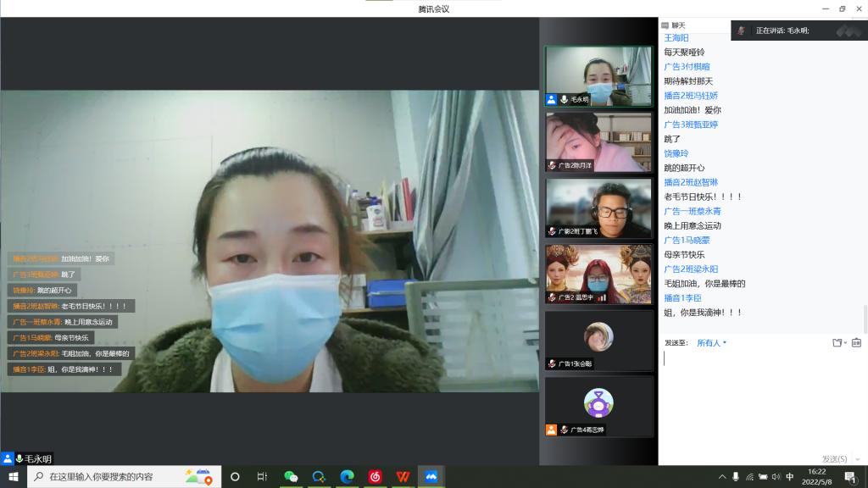
Task: Click the chat panel icon beside 聊天
Action: tap(665, 25)
